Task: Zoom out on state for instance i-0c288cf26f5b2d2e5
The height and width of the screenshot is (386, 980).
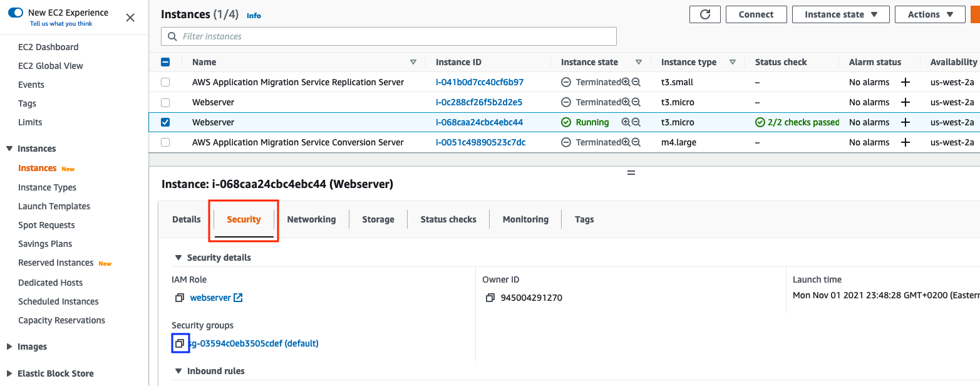Action: tap(636, 102)
